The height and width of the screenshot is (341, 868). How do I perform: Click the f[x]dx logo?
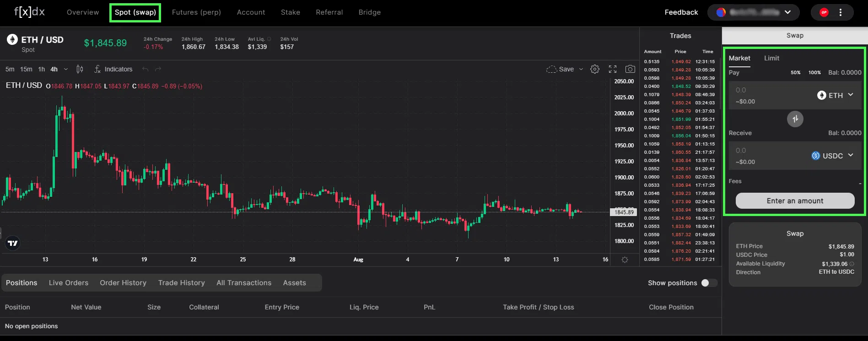click(29, 12)
